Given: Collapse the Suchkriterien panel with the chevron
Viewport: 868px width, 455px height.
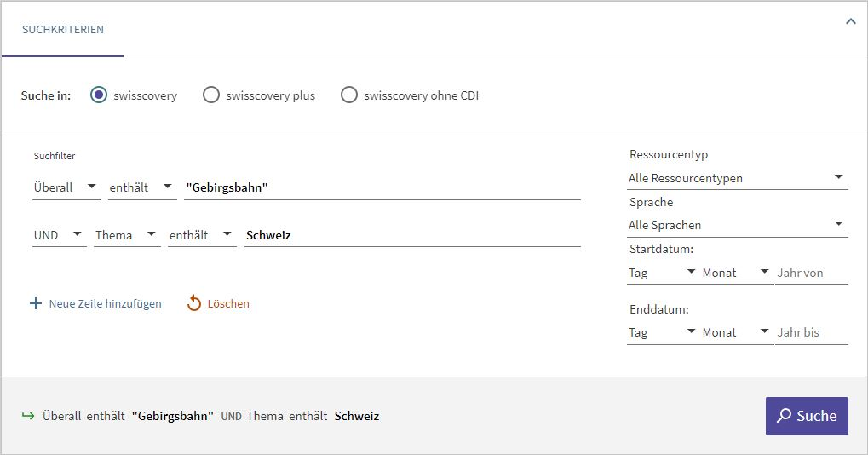Looking at the screenshot, I should [x=849, y=22].
